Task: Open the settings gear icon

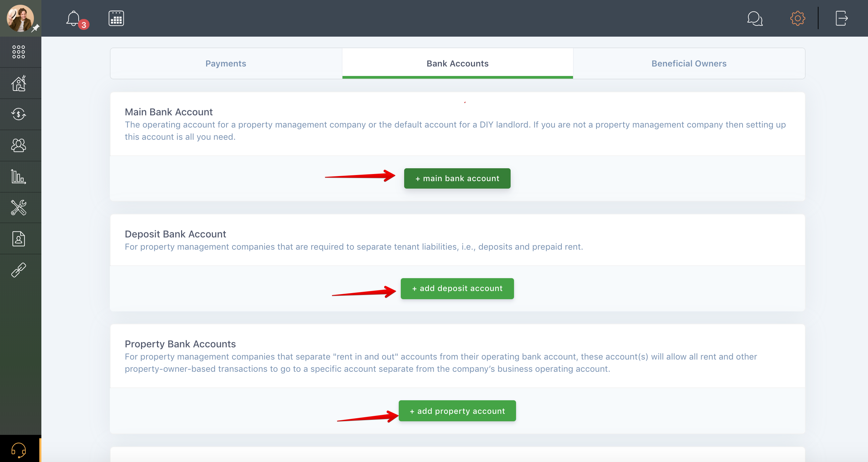Action: [x=797, y=18]
